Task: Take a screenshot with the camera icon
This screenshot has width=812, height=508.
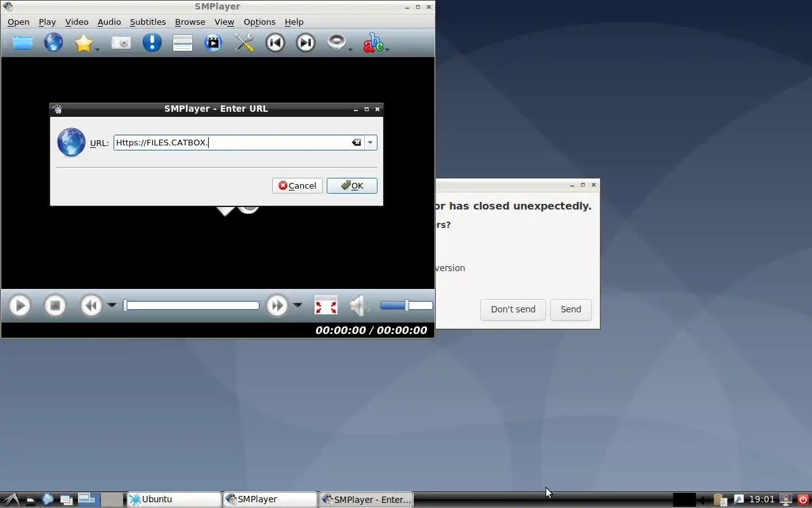Action: click(121, 43)
